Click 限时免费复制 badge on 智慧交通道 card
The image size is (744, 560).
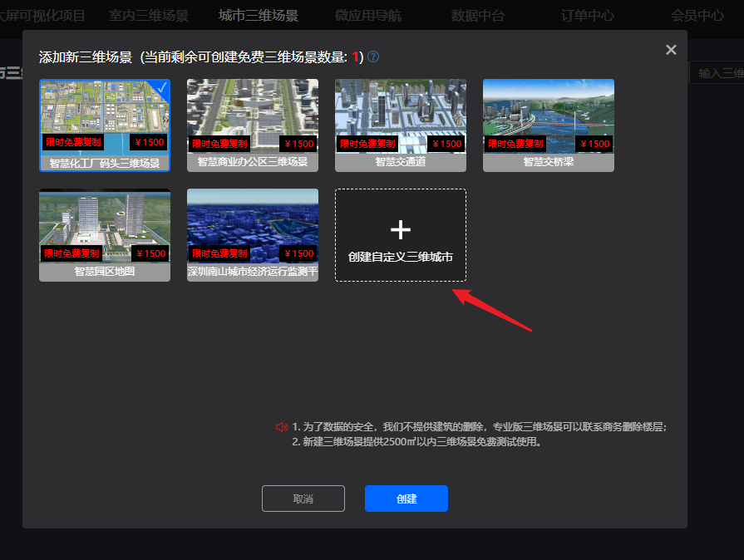click(367, 144)
